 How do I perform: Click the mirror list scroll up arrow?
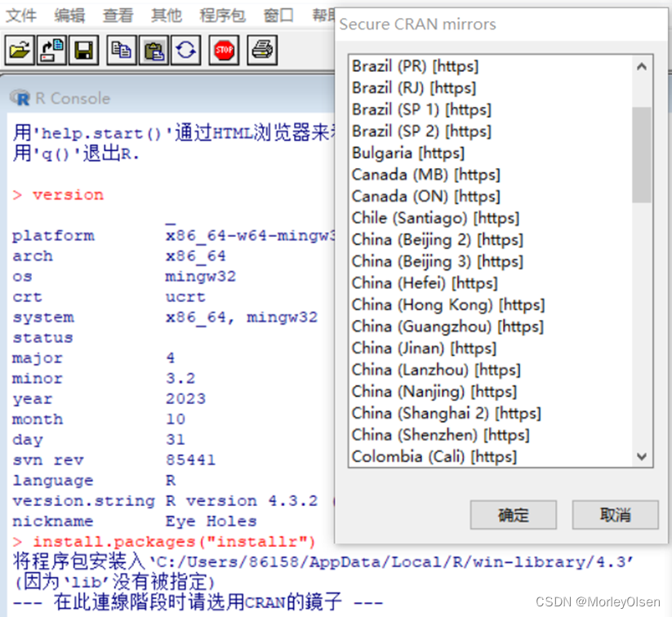point(642,66)
